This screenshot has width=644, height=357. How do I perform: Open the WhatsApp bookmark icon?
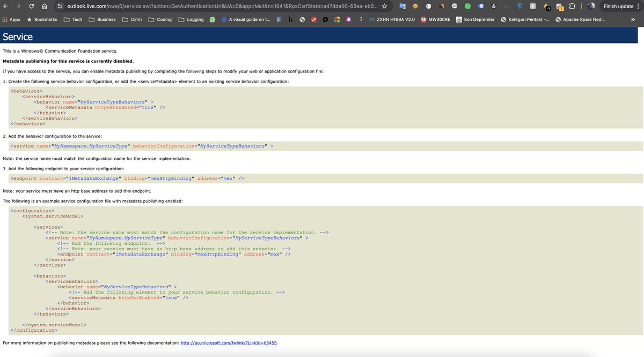[x=213, y=19]
